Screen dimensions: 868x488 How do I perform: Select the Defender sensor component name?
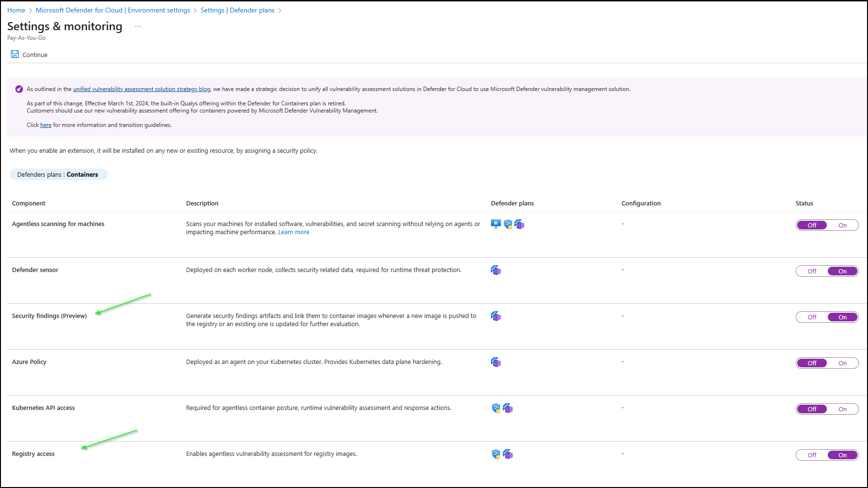(35, 270)
